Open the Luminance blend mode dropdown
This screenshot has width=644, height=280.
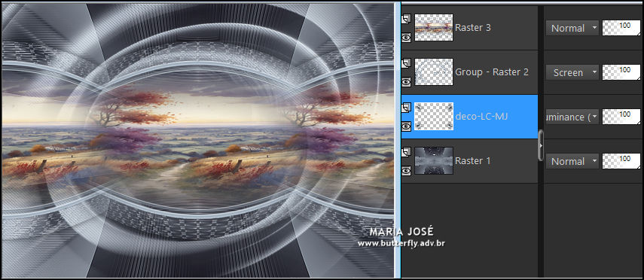coord(572,117)
